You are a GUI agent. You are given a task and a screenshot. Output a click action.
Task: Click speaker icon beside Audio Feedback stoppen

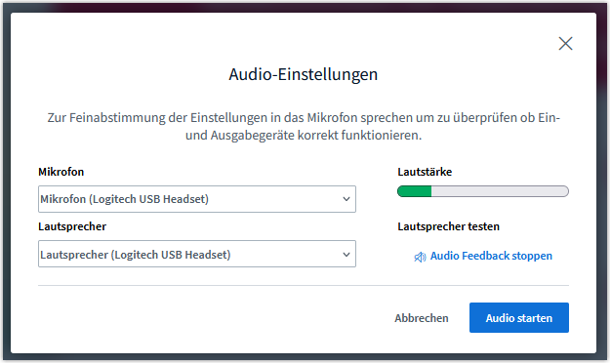pos(420,257)
